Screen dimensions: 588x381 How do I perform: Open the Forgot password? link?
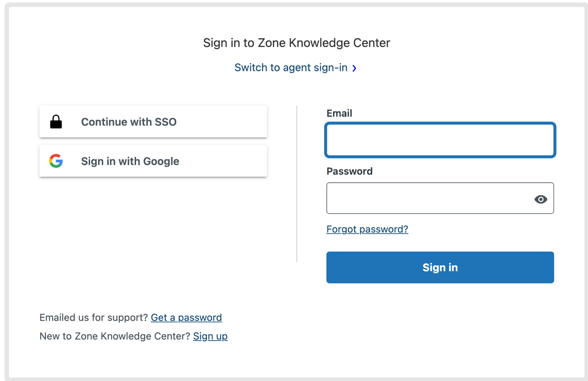367,229
